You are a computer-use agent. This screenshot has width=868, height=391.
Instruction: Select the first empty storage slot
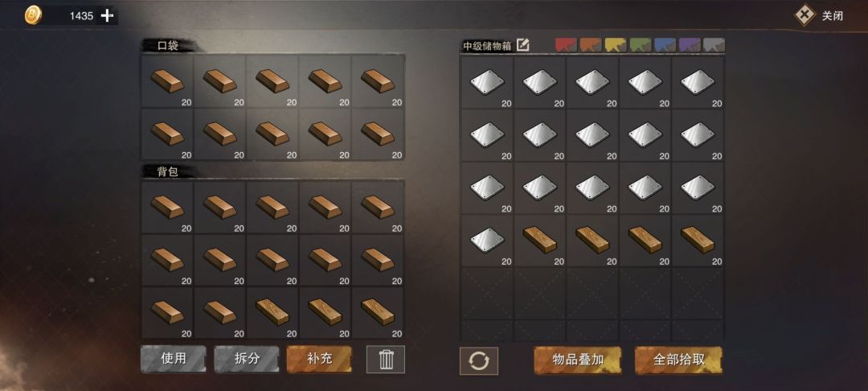487,294
